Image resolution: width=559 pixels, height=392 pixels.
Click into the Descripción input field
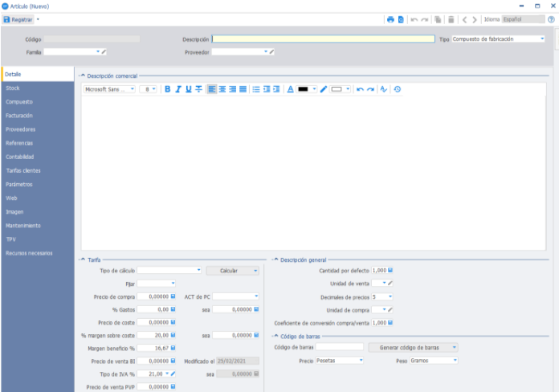tap(324, 39)
